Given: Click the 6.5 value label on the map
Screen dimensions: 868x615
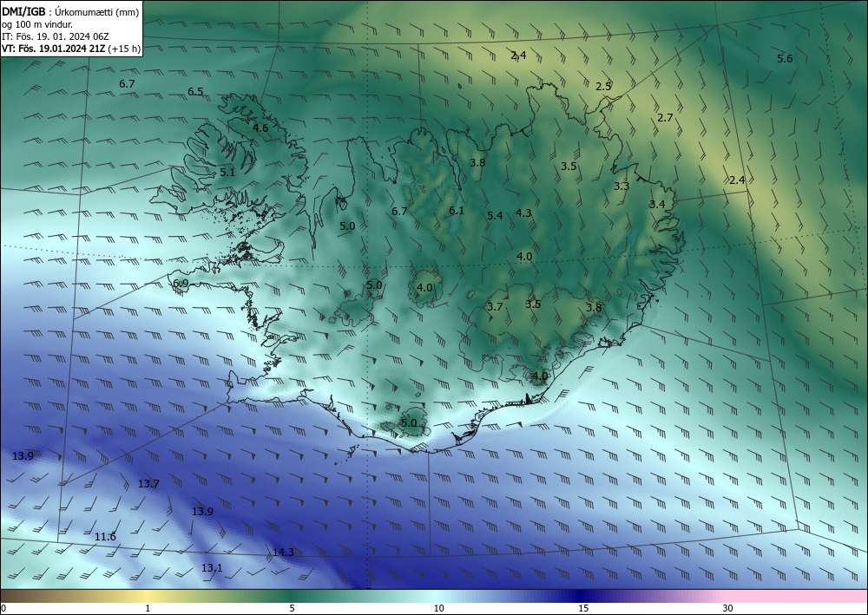Looking at the screenshot, I should (195, 92).
